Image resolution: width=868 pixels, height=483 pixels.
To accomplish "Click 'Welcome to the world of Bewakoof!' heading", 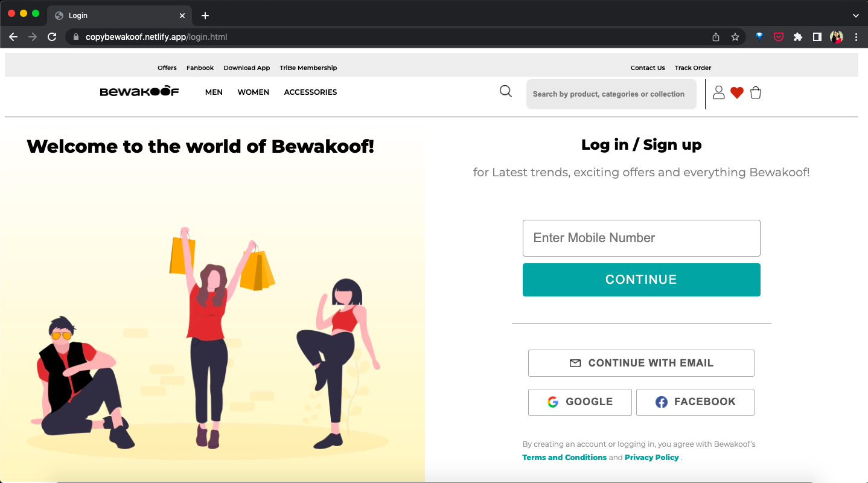I will pyautogui.click(x=200, y=146).
